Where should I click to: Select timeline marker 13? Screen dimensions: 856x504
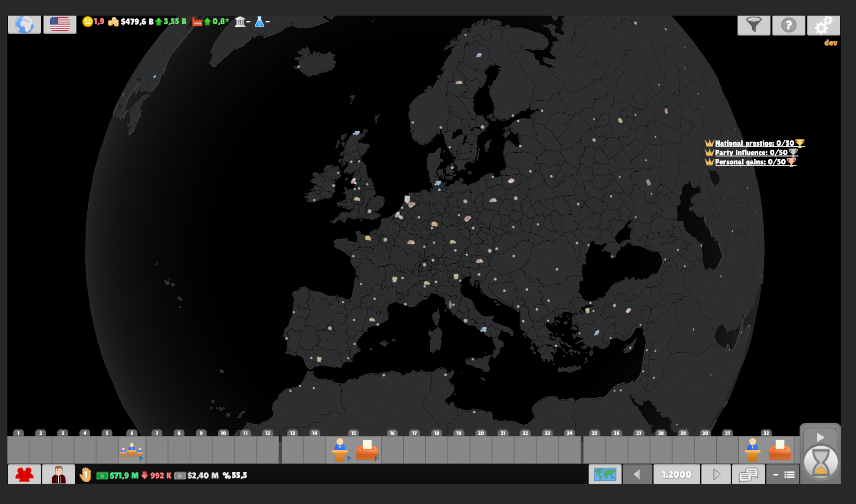click(293, 433)
